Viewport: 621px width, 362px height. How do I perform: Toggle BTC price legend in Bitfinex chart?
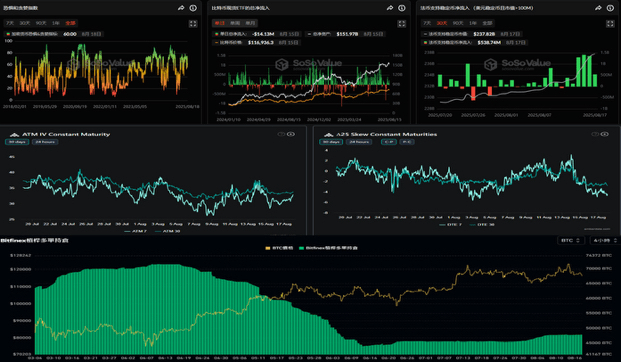click(279, 248)
